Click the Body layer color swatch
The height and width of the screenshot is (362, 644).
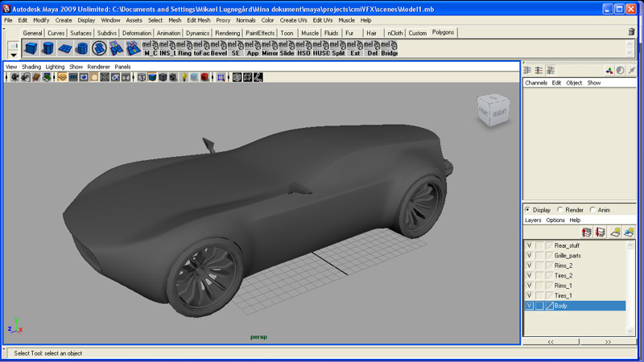pyautogui.click(x=550, y=306)
